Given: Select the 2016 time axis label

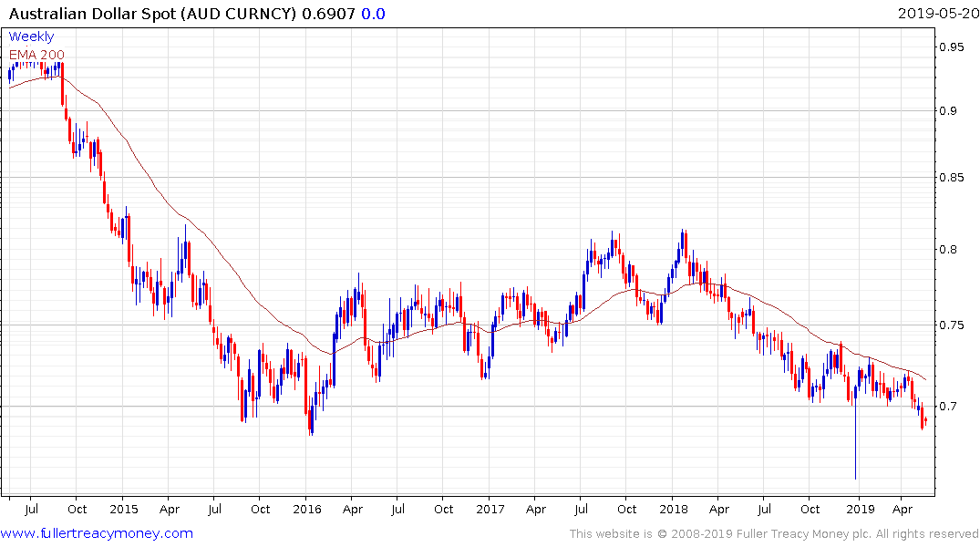Looking at the screenshot, I should click(307, 509).
